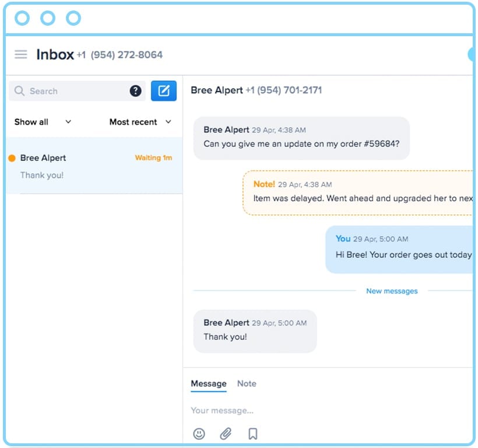
Task: Click the Thank you! preview in conversation list
Action: point(42,176)
